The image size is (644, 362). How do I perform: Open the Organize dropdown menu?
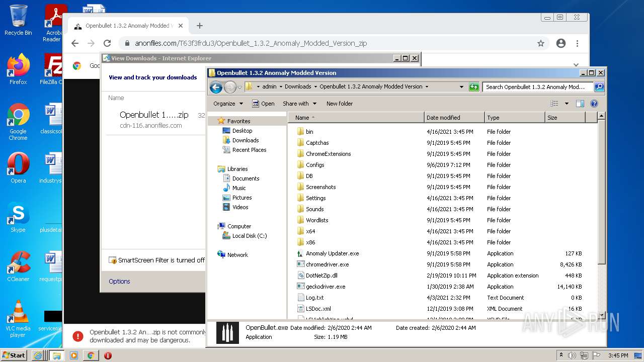(228, 104)
